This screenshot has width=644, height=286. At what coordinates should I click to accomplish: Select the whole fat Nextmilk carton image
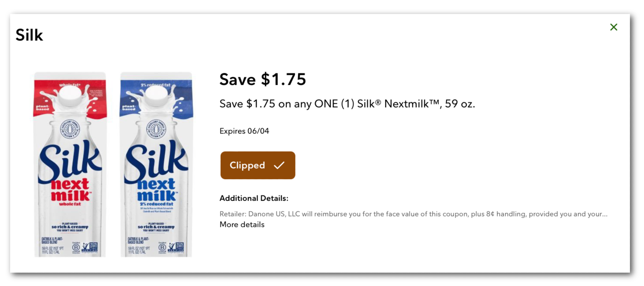coord(70,164)
